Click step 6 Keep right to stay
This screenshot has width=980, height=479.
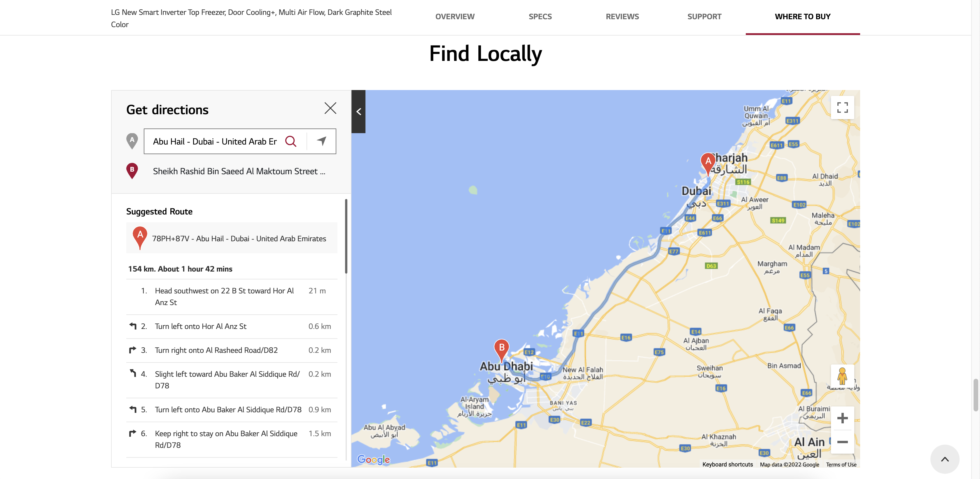point(232,439)
